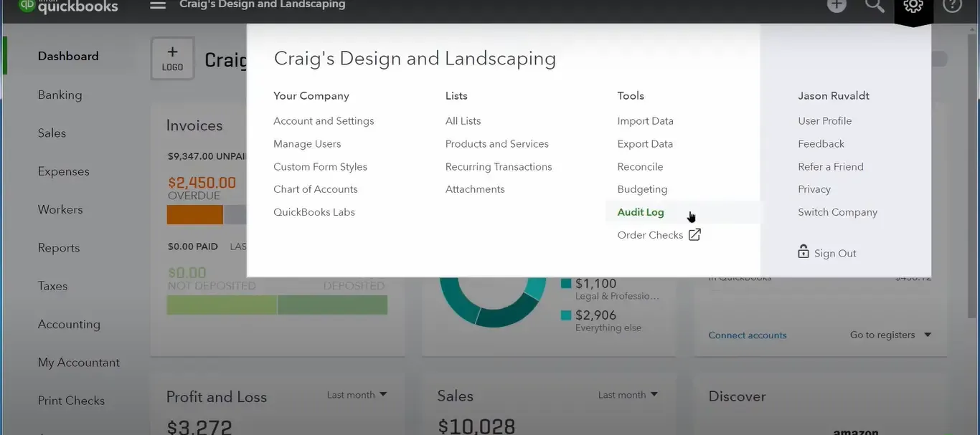Toggle the hamburger navigation menu
The image size is (980, 435).
pyautogui.click(x=158, y=5)
